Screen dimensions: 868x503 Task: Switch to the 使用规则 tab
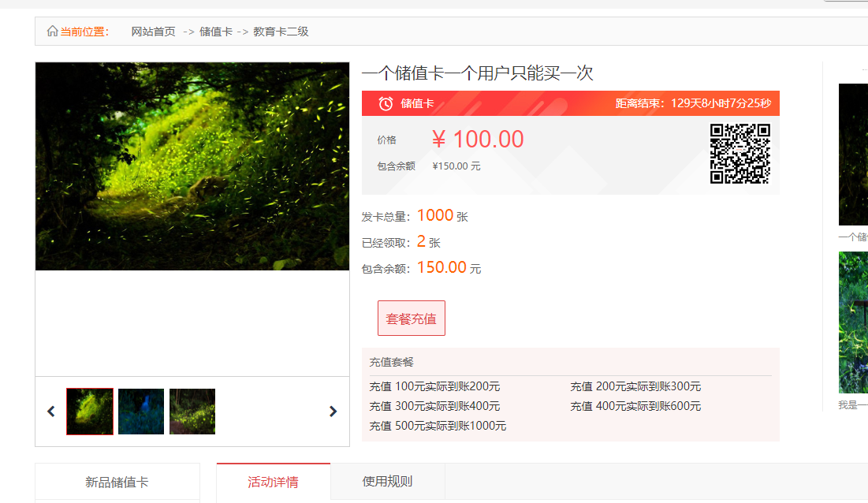click(387, 482)
